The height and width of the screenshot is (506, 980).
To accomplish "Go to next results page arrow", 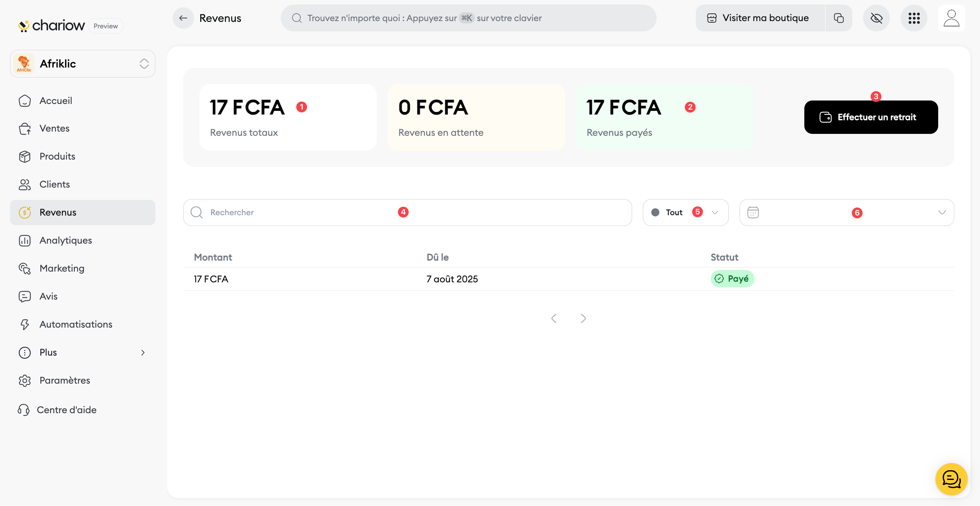I will click(583, 318).
